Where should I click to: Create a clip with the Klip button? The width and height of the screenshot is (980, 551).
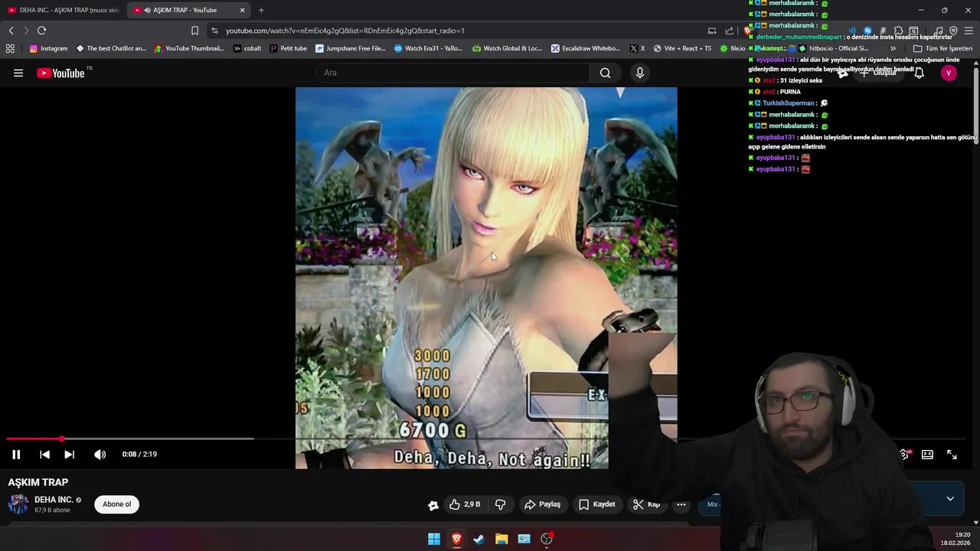646,504
